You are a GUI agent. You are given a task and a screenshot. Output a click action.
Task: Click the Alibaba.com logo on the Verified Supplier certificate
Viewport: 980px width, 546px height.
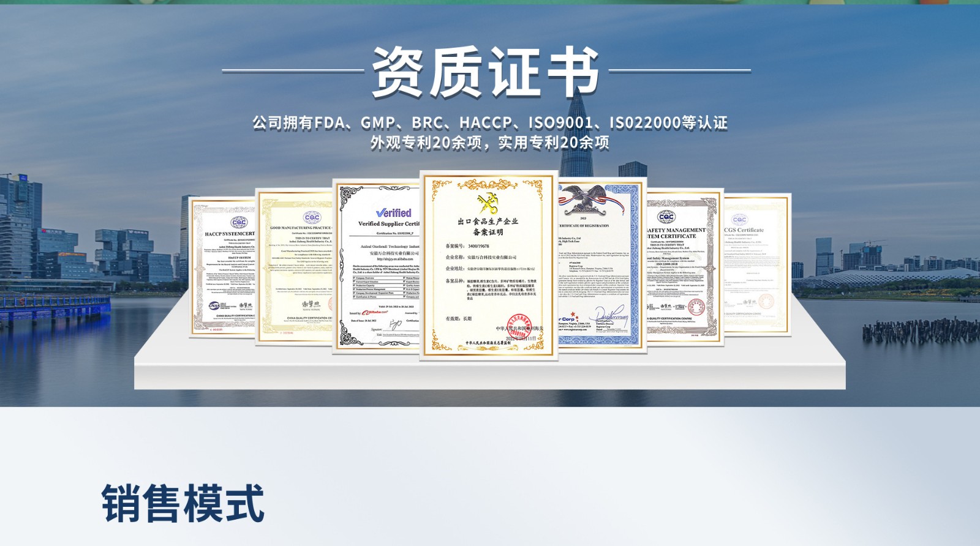click(375, 312)
